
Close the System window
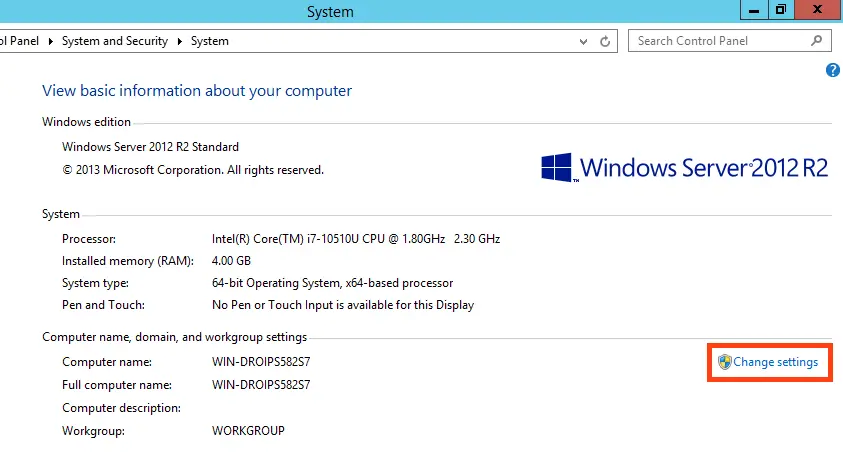(x=819, y=10)
